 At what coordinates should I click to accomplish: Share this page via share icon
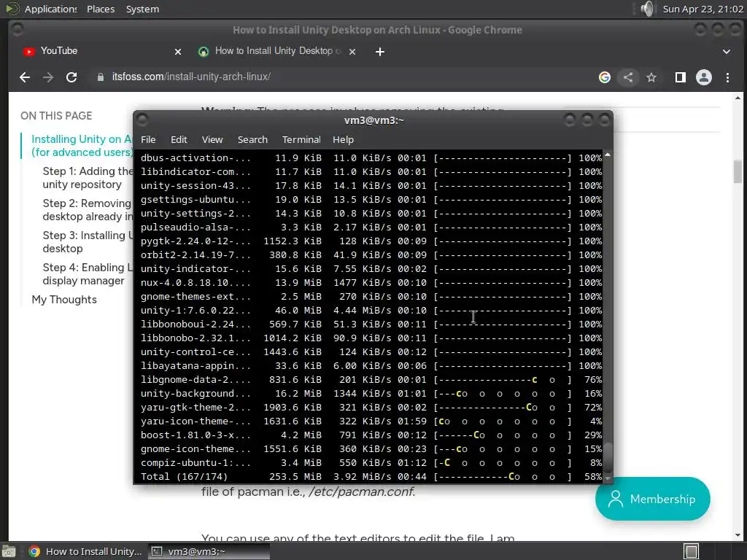coord(628,77)
